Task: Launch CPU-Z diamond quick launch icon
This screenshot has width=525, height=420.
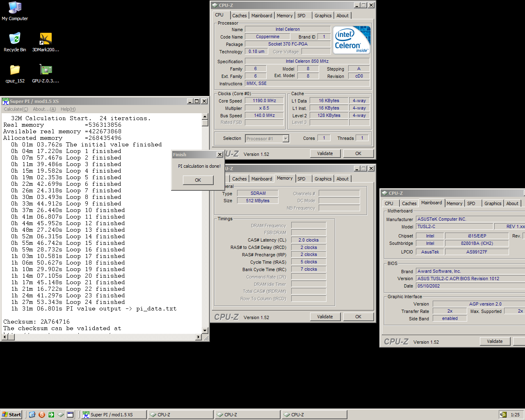Action: point(61,415)
